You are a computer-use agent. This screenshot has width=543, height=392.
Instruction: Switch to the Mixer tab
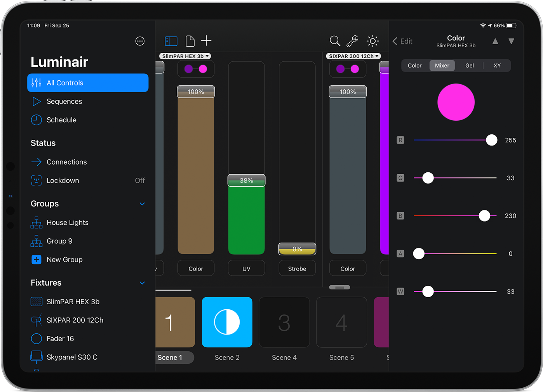click(442, 66)
